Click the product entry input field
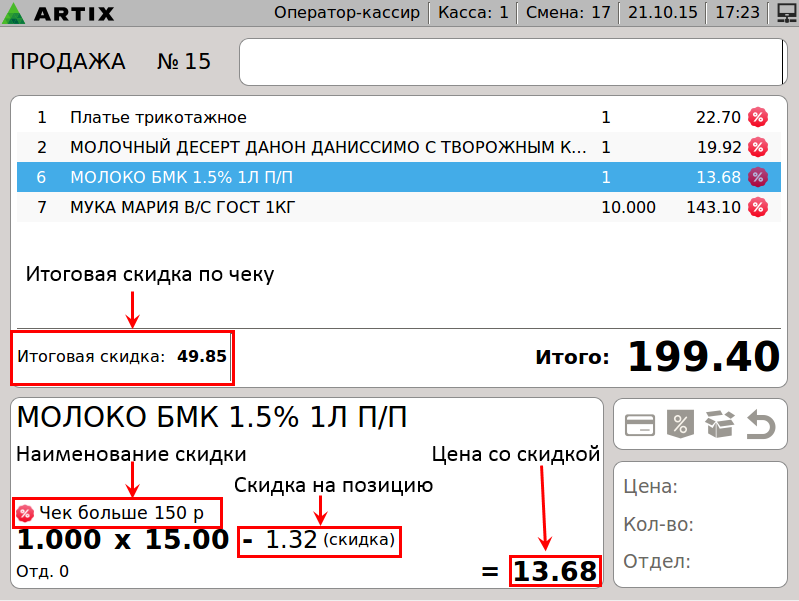This screenshot has height=601, width=799. coord(511,62)
